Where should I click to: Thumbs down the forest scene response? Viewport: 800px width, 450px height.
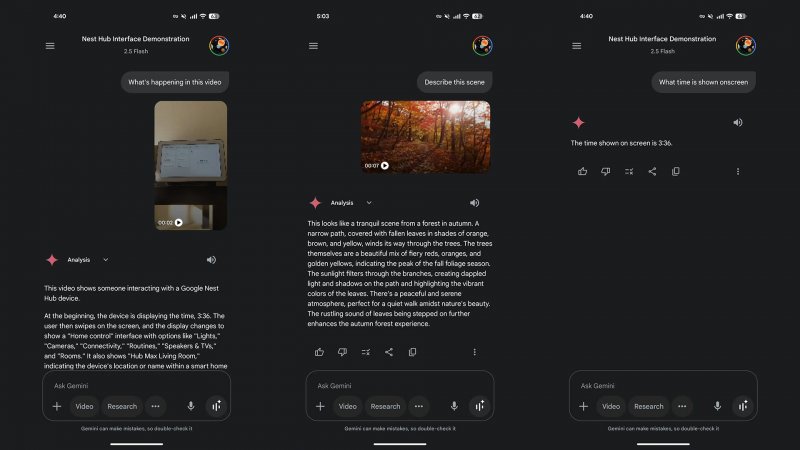pyautogui.click(x=342, y=352)
